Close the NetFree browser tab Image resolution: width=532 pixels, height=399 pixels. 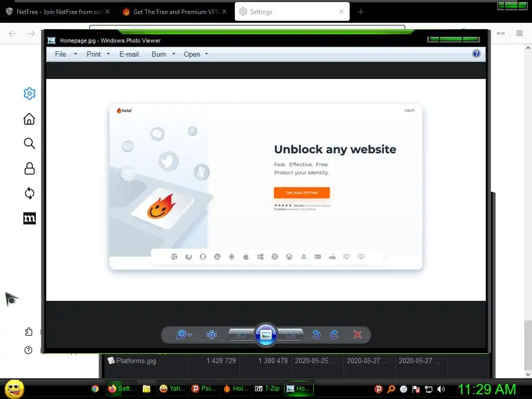click(108, 11)
